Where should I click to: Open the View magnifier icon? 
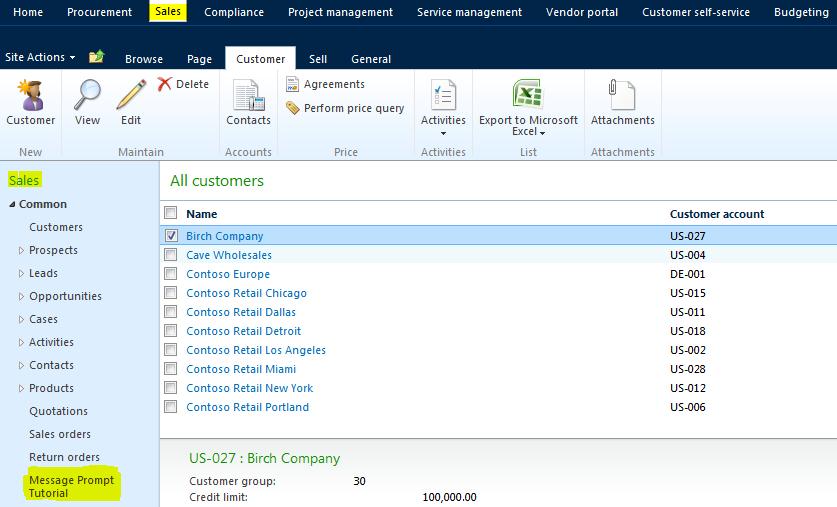(87, 96)
